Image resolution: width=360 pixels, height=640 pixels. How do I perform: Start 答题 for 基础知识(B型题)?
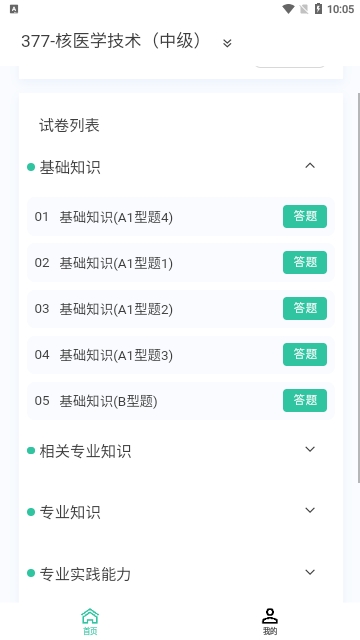(305, 400)
